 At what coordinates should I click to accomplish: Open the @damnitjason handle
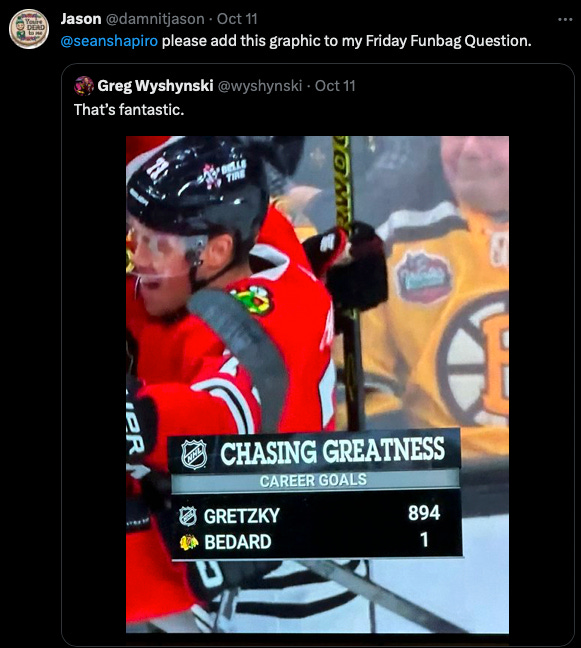[155, 19]
